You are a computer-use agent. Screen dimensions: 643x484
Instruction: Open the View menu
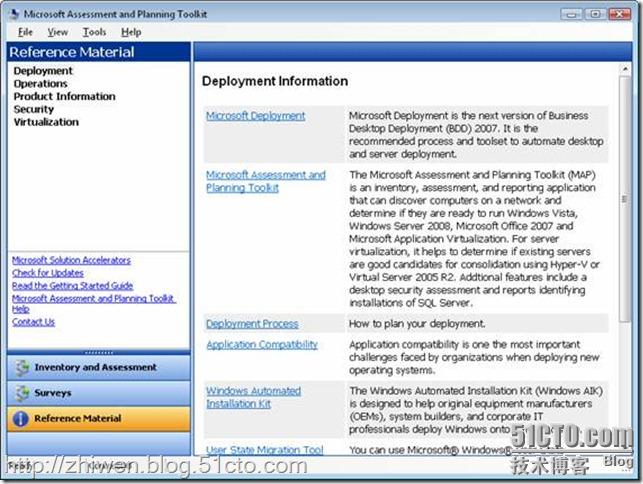click(x=57, y=32)
